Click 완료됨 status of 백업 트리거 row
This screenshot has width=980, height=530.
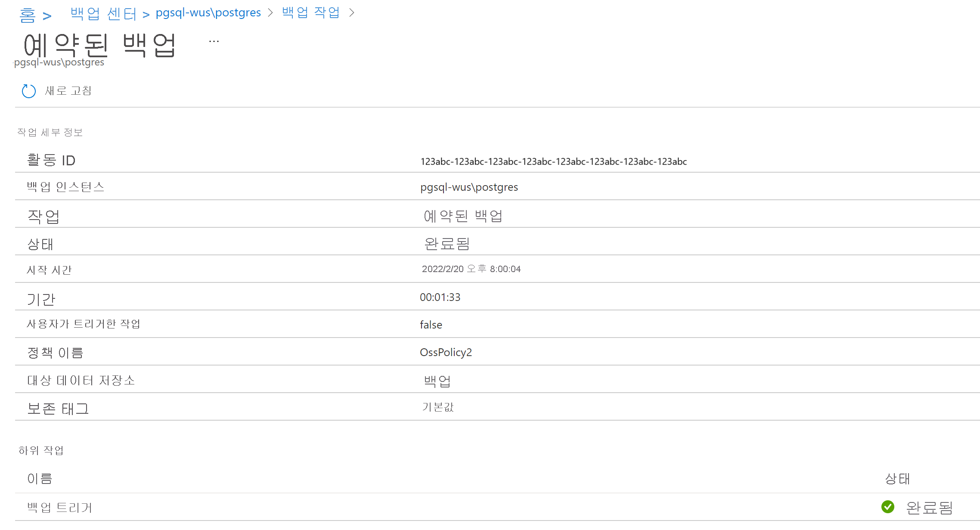click(x=929, y=508)
